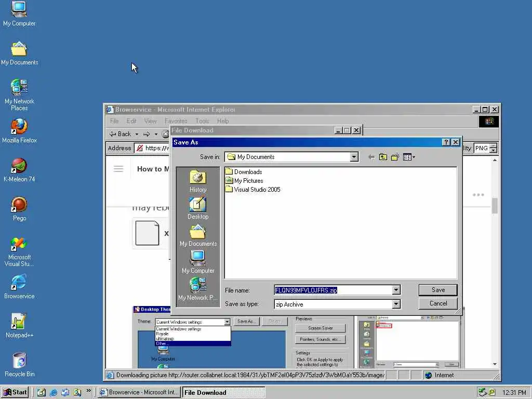This screenshot has width=532, height=399.
Task: Click the file icon on the web page
Action: point(147,233)
